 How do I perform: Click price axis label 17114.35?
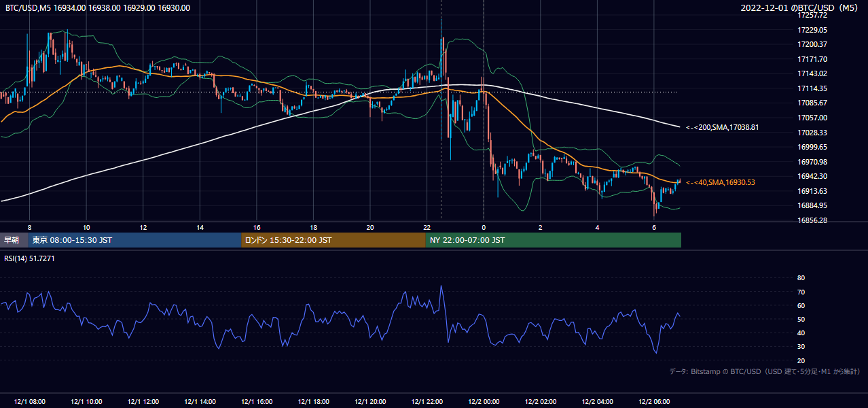pos(812,88)
